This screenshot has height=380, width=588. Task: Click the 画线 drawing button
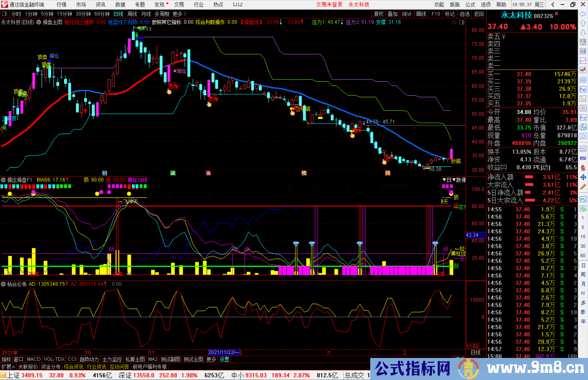click(421, 14)
